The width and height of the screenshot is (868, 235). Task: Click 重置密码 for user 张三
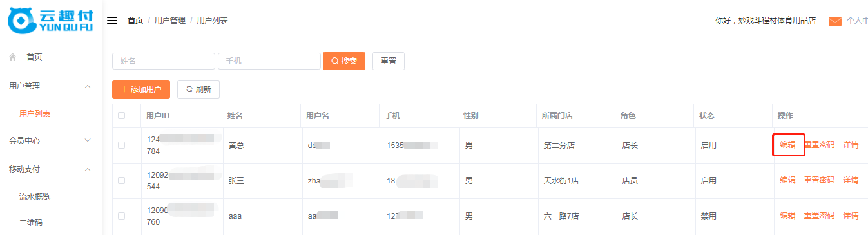[x=819, y=180]
